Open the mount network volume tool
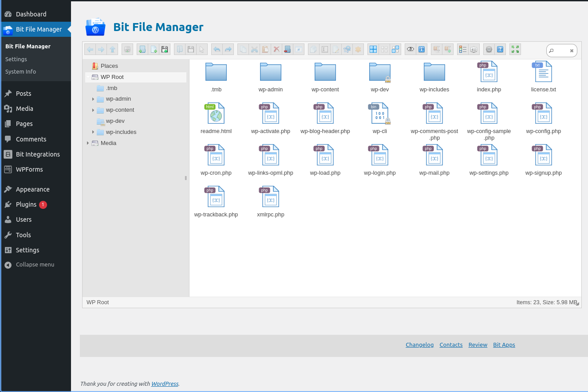Image resolution: width=588 pixels, height=392 pixels. coord(127,49)
